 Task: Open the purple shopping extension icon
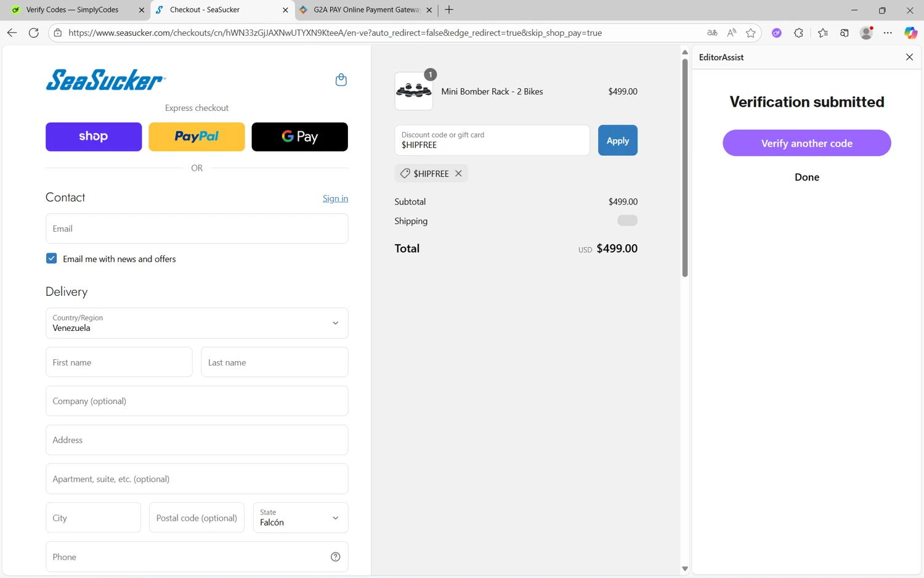777,33
